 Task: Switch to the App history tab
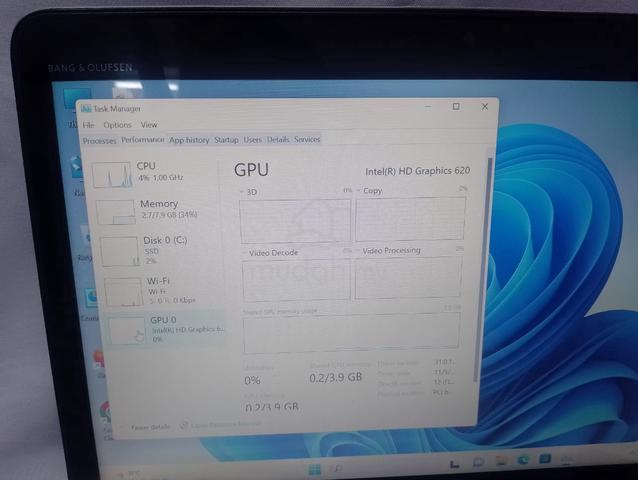tap(189, 140)
